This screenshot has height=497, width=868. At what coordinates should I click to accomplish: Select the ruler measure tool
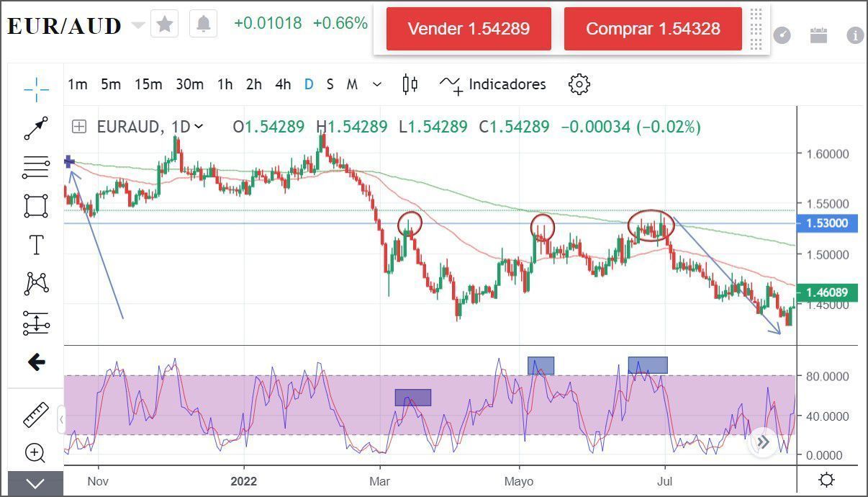(x=36, y=415)
